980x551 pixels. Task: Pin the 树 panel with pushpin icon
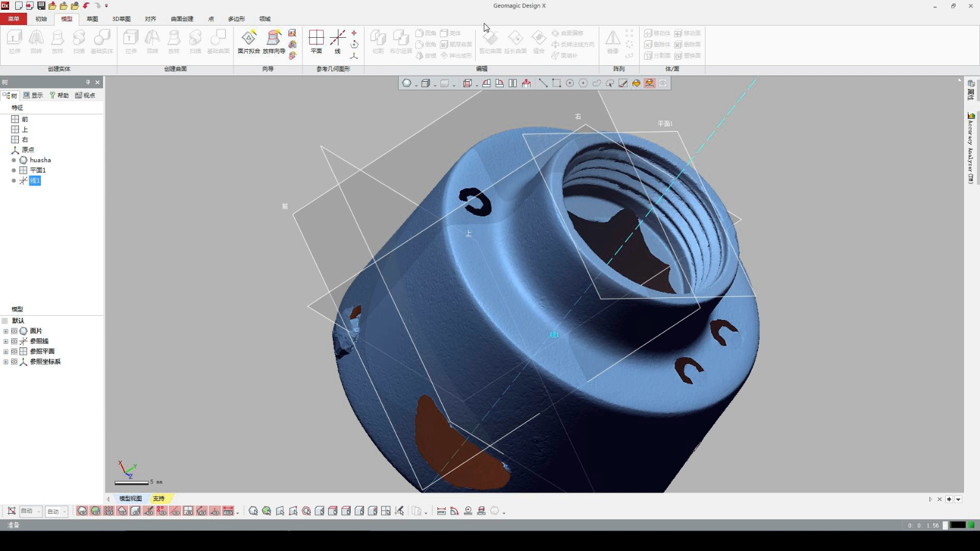pos(88,82)
